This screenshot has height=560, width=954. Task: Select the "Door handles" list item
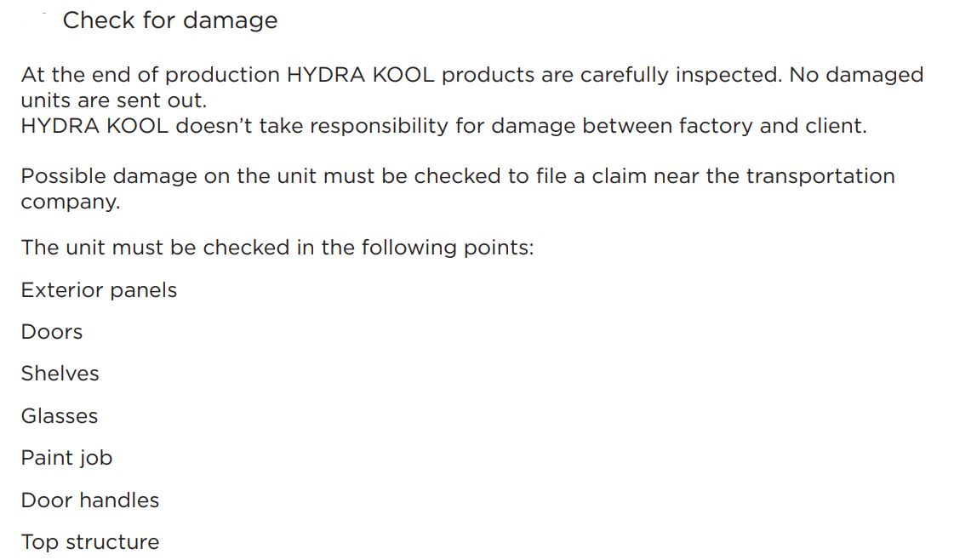click(90, 500)
